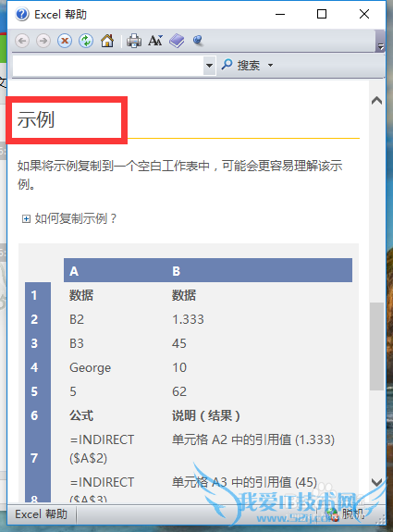Image resolution: width=393 pixels, height=532 pixels.
Task: Click the cell containing 1.333
Action: pos(188,319)
